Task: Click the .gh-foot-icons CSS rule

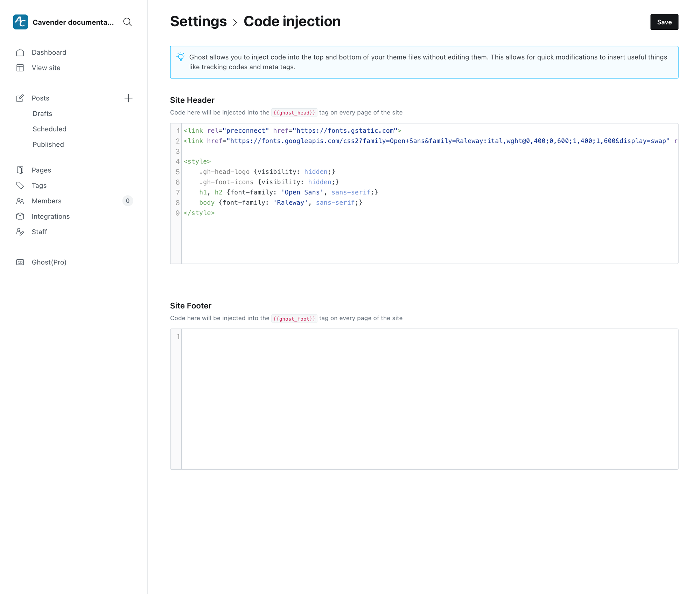Action: pyautogui.click(x=269, y=182)
